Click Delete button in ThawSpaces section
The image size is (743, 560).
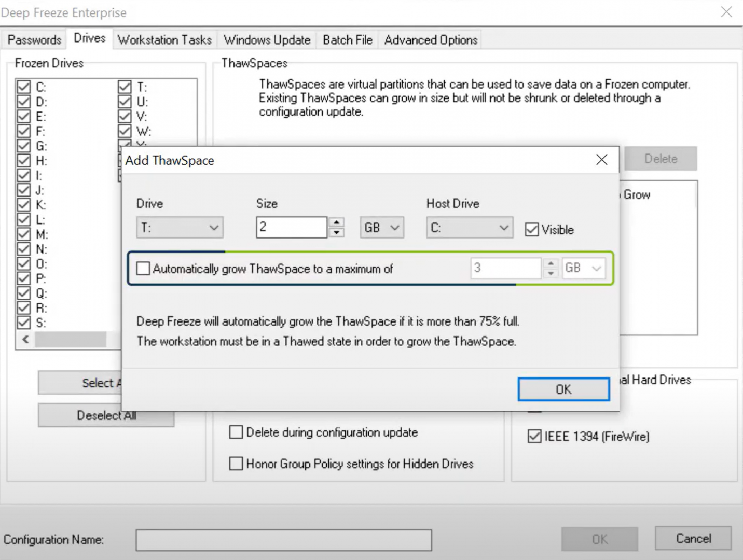(x=661, y=159)
